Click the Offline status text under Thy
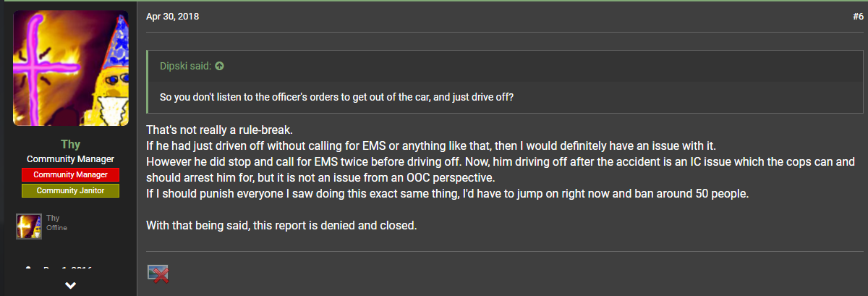Image resolution: width=868 pixels, height=296 pixels. click(57, 229)
